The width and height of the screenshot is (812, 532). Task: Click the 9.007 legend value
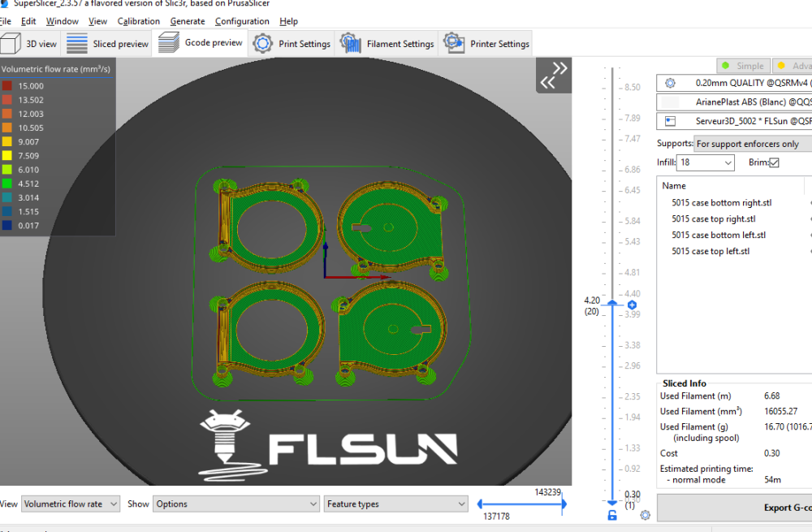point(28,142)
